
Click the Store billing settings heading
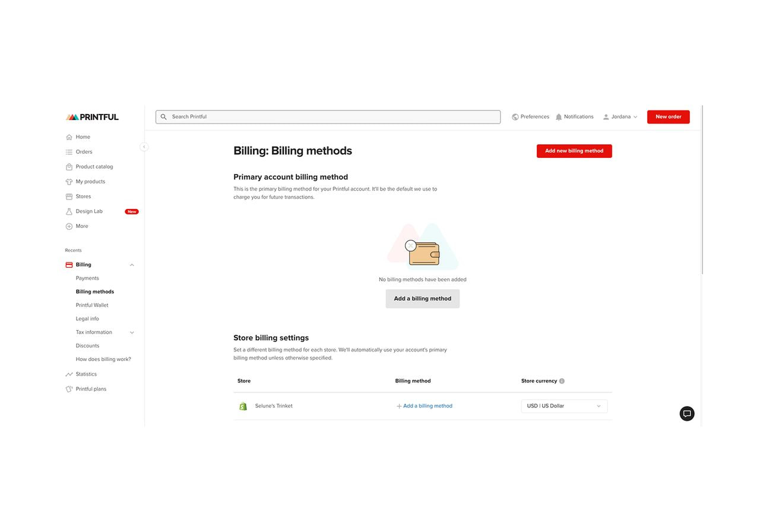click(x=271, y=338)
